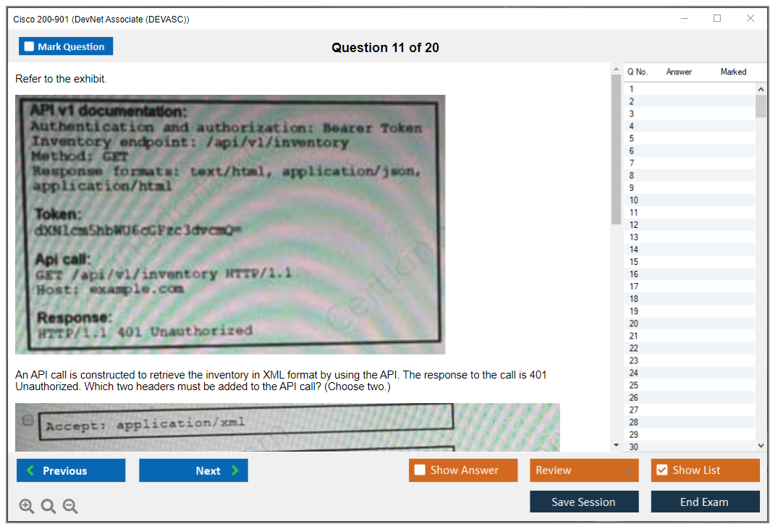This screenshot has height=532, width=778.
Task: Click question pane scroll-down arrow
Action: 616,444
